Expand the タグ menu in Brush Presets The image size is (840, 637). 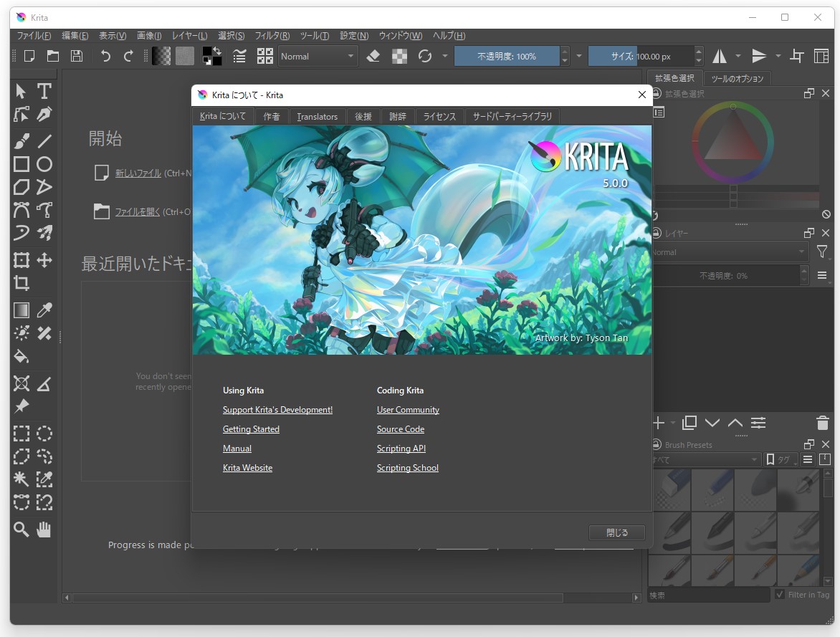[x=781, y=459]
